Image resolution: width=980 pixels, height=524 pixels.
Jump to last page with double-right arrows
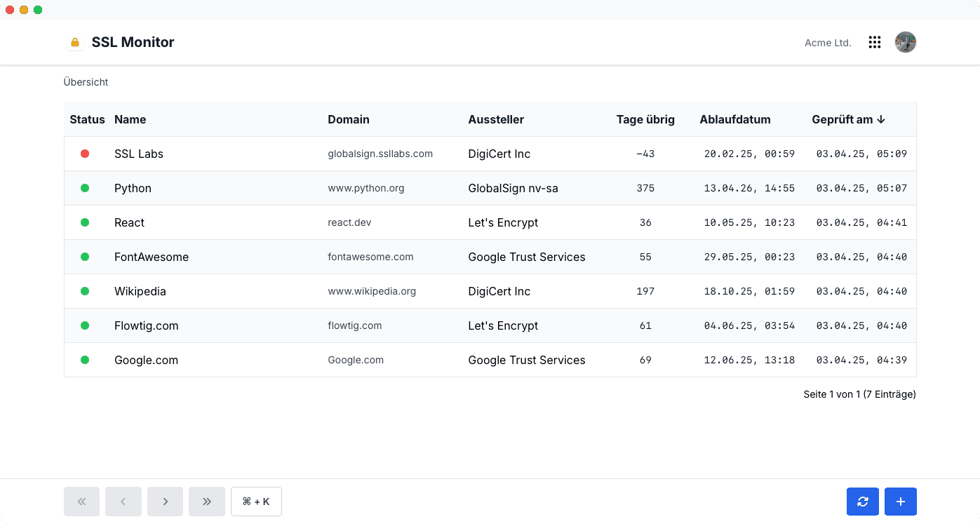pos(207,502)
